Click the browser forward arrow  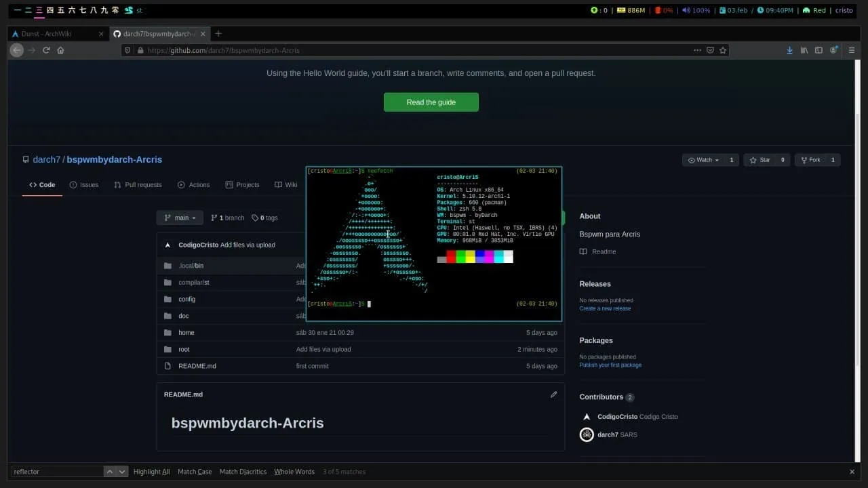32,50
